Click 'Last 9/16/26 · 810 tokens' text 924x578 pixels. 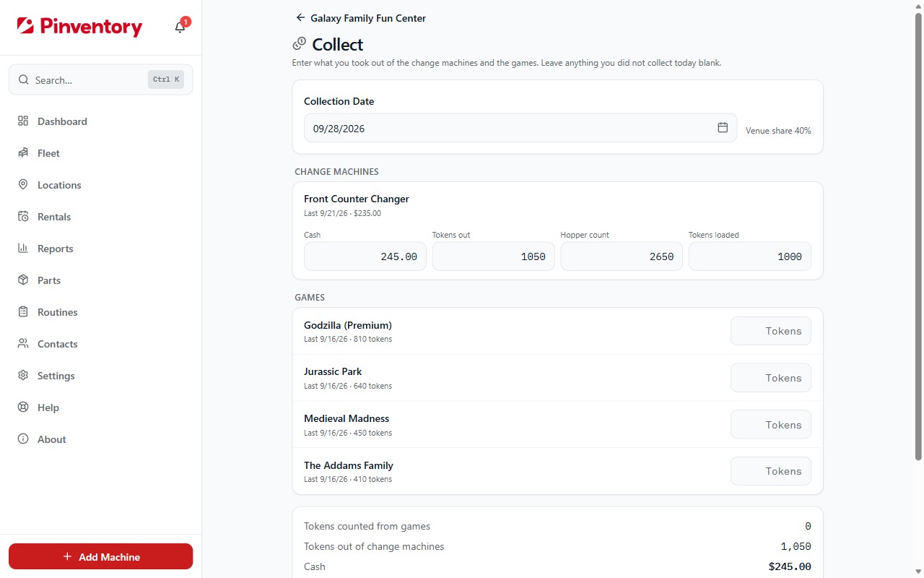pos(348,339)
